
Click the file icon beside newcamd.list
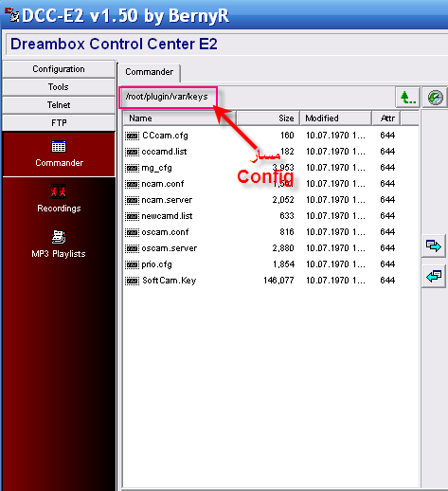click(x=132, y=216)
